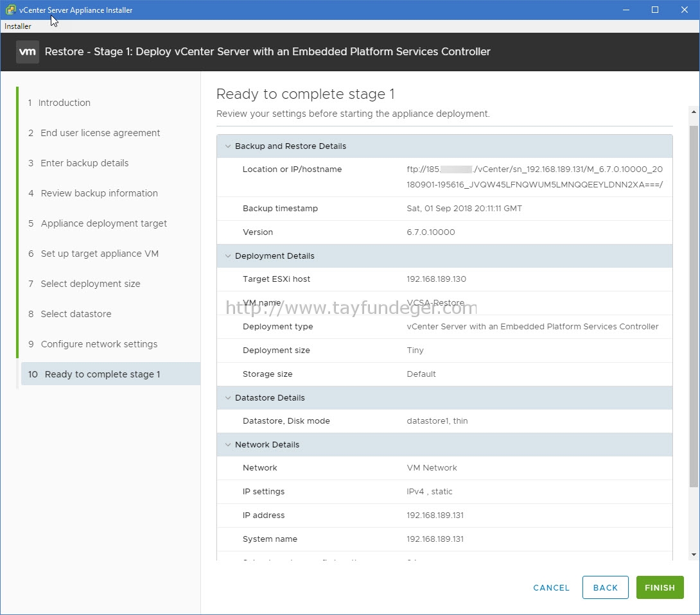Click the IP address value '192.168.189.131'

click(x=435, y=515)
